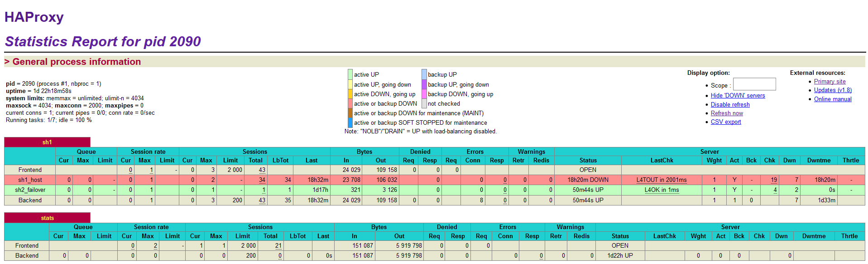
Task: Click the HAProxy heading
Action: [x=34, y=17]
